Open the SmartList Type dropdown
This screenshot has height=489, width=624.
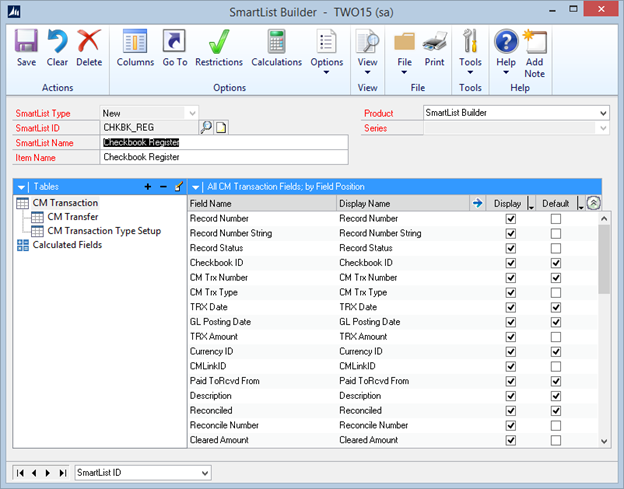tap(192, 113)
